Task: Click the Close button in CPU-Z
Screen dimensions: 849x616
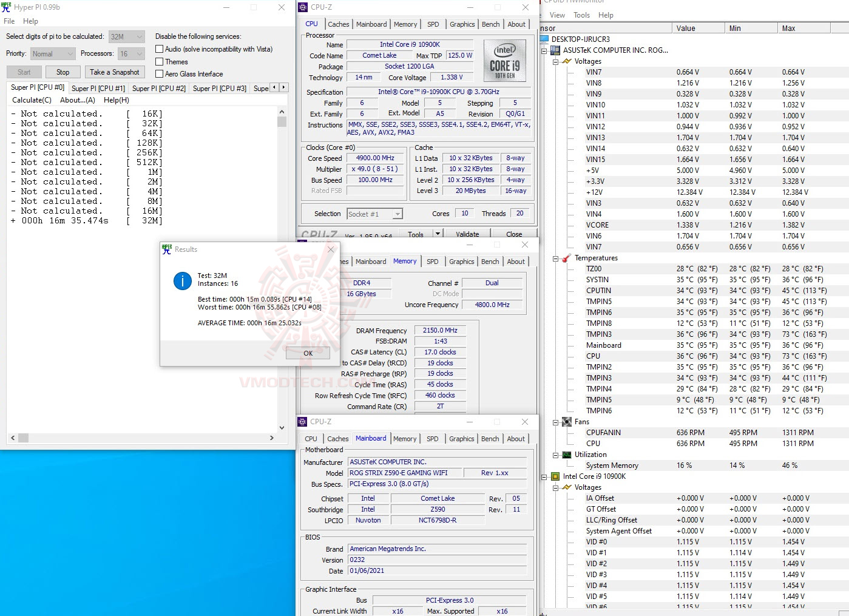Action: pyautogui.click(x=514, y=234)
